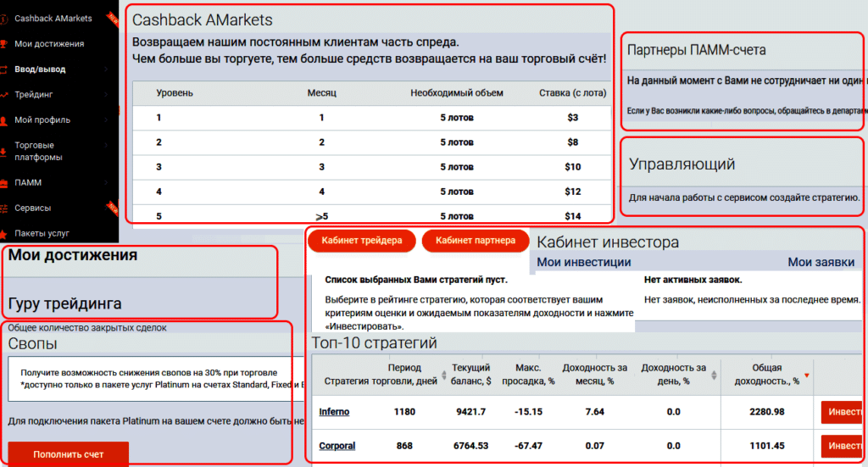Click the Доходность за месяц, % header
Viewport: 868px width, 467px height.
coord(594,375)
